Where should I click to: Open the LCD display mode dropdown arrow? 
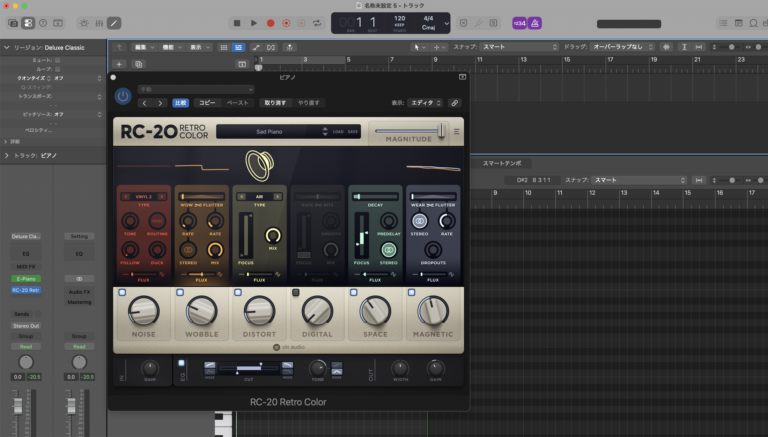tap(446, 23)
